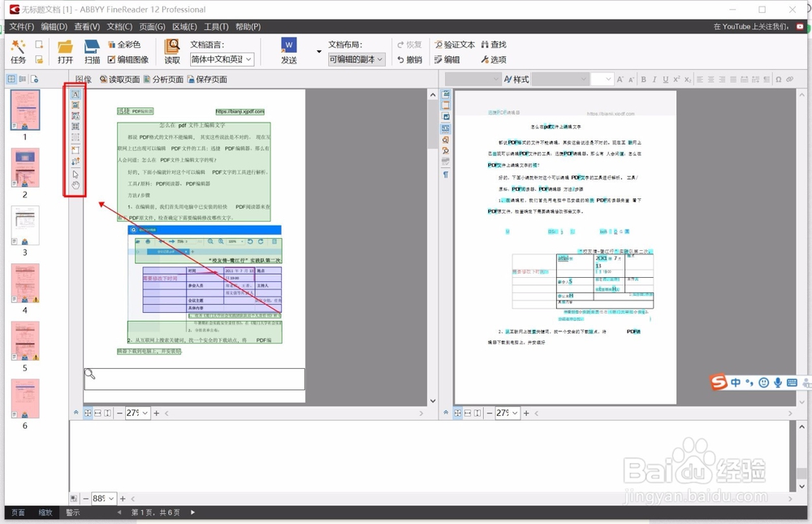Expand the 发送 (Send) dropdown arrow

(318, 51)
